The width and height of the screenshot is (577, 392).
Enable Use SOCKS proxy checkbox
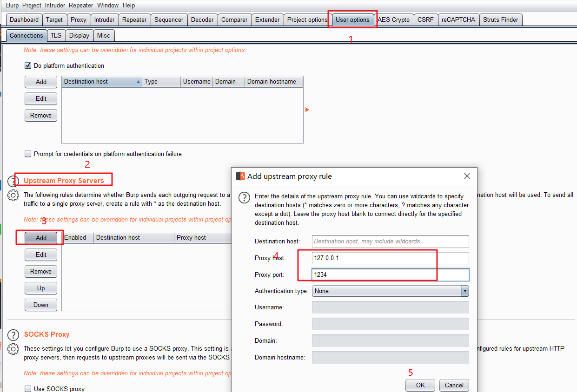[28, 389]
